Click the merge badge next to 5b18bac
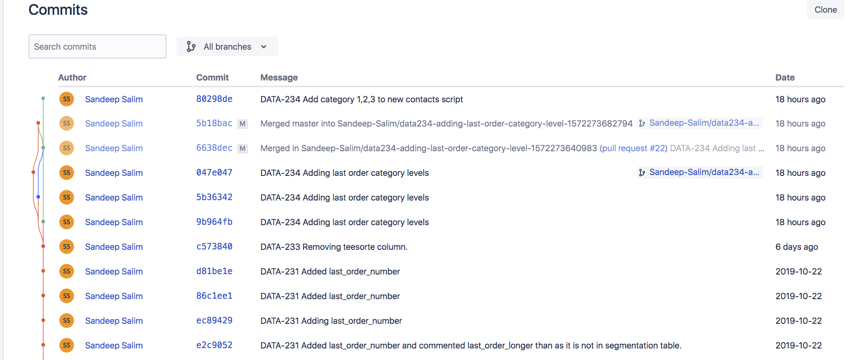Viewport: 868px width, 360px height. pyautogui.click(x=242, y=124)
